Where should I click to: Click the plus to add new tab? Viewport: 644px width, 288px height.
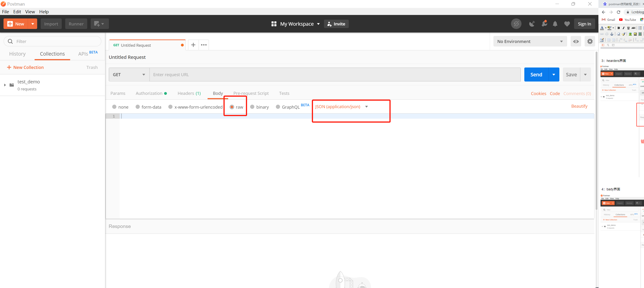193,45
